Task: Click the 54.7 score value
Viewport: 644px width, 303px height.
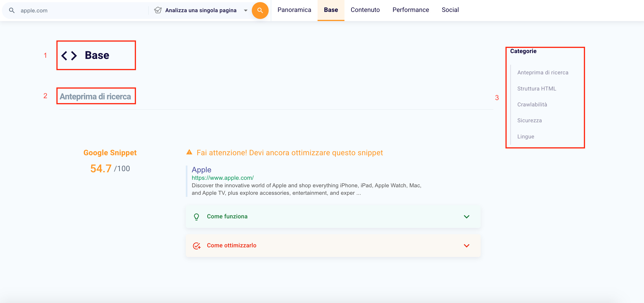Action: pyautogui.click(x=101, y=169)
